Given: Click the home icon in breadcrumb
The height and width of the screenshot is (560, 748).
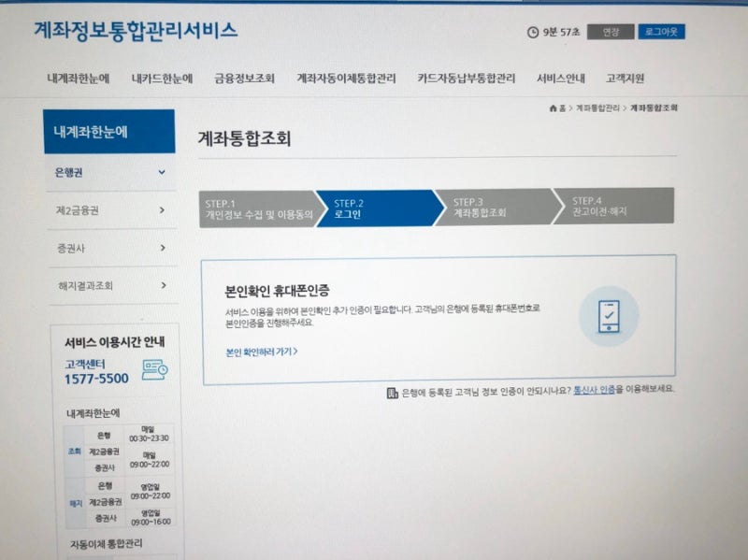Looking at the screenshot, I should [x=553, y=108].
